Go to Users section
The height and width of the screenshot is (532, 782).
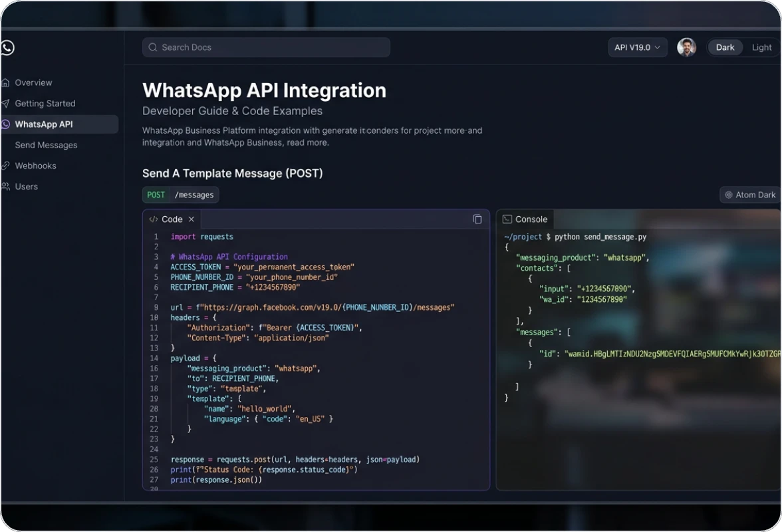(x=27, y=186)
